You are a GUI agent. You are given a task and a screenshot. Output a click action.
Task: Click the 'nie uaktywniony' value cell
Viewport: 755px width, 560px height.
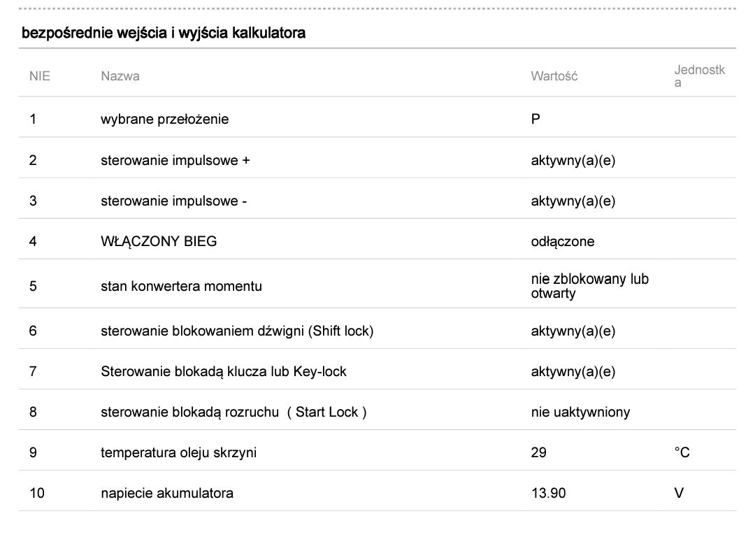(580, 412)
